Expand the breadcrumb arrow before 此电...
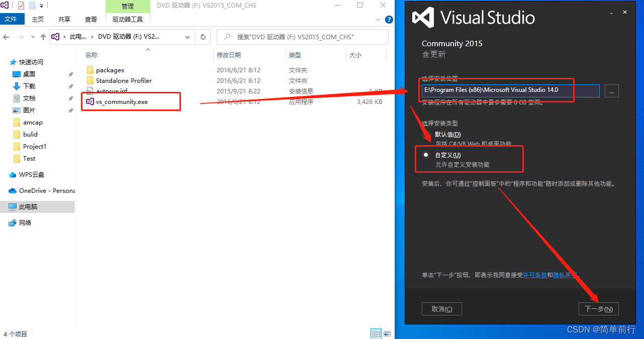 [x=65, y=37]
